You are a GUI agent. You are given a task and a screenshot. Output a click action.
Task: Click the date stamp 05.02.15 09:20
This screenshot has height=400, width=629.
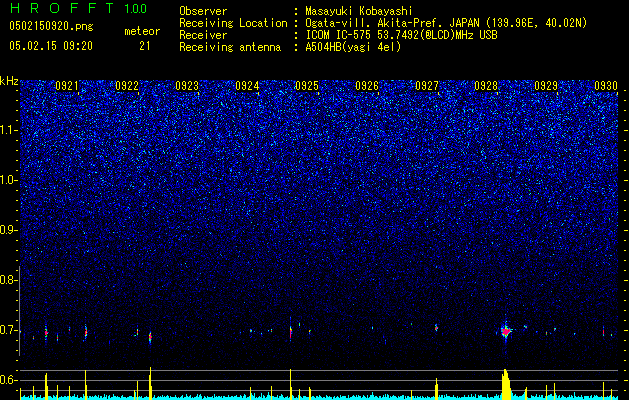[x=51, y=46]
